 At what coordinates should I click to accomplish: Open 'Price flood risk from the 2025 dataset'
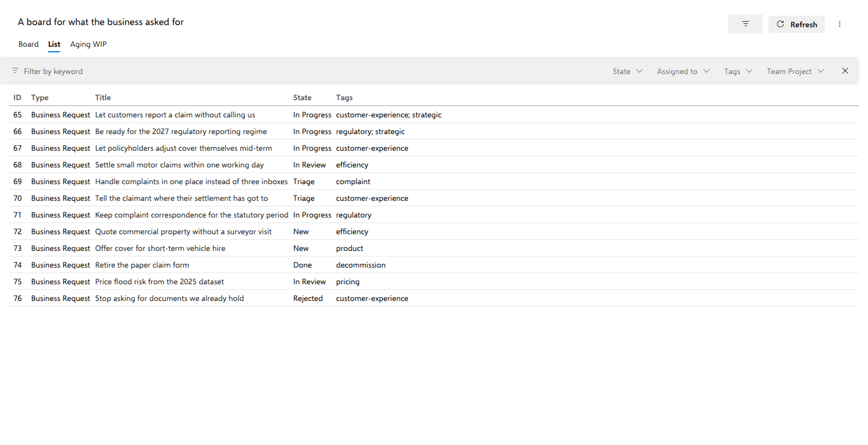pyautogui.click(x=160, y=281)
